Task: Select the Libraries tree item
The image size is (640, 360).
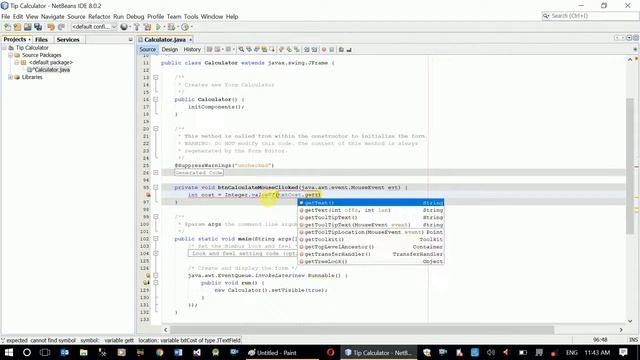Action: [x=32, y=77]
